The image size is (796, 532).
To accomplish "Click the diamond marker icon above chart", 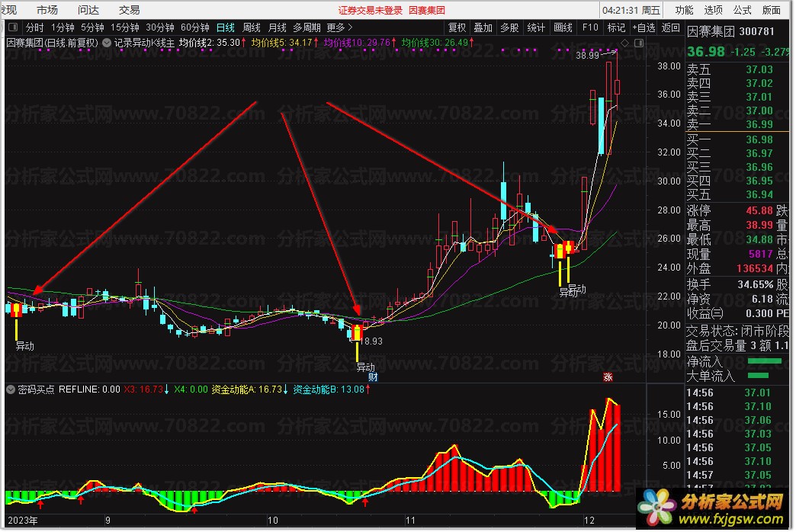I will click(625, 43).
